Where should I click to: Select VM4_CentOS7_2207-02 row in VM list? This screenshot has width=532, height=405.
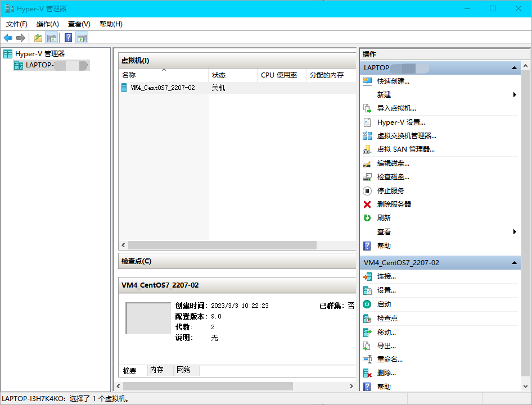(237, 88)
